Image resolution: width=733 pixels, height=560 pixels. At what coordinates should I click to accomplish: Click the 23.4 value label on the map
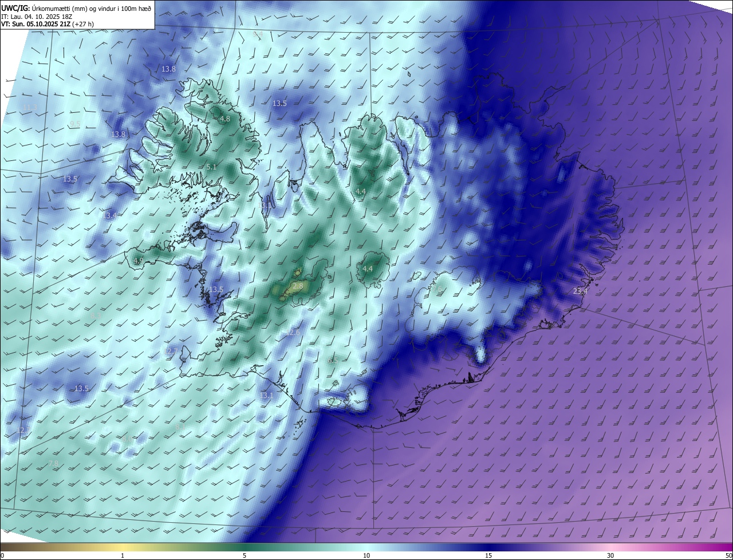click(580, 291)
